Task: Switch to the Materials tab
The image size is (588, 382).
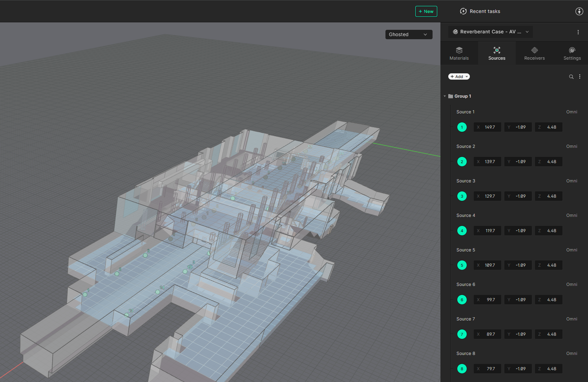Action: coord(459,54)
